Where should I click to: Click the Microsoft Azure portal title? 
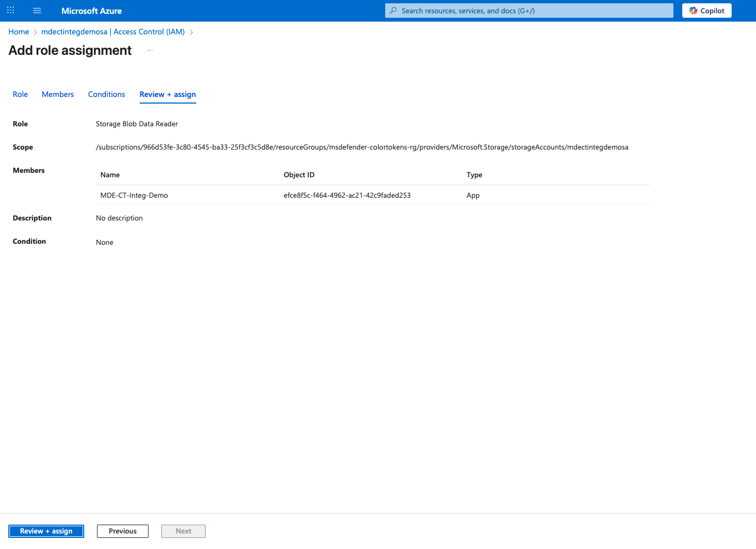(x=91, y=11)
